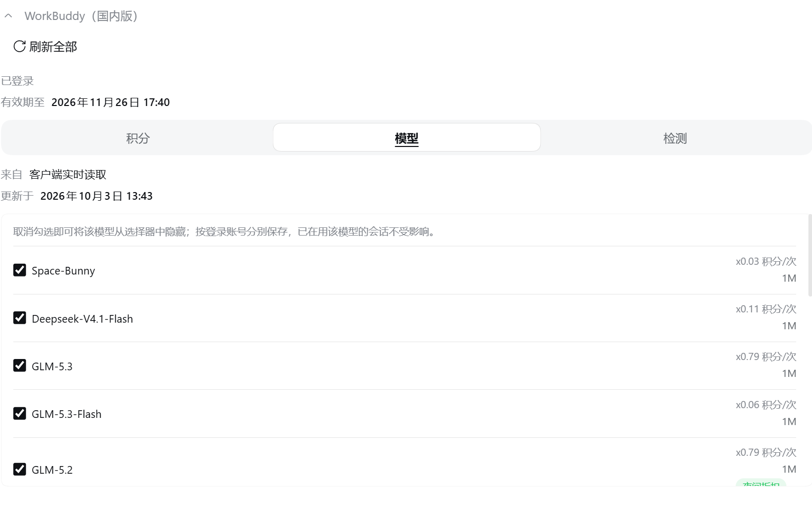The image size is (812, 507).
Task: Switch to the 积分 tab
Action: tap(138, 138)
